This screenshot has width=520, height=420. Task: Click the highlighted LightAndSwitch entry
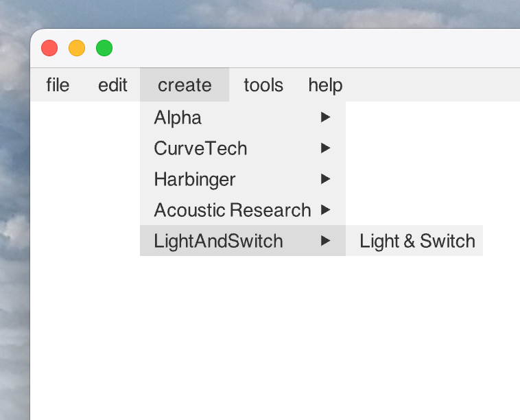click(218, 241)
